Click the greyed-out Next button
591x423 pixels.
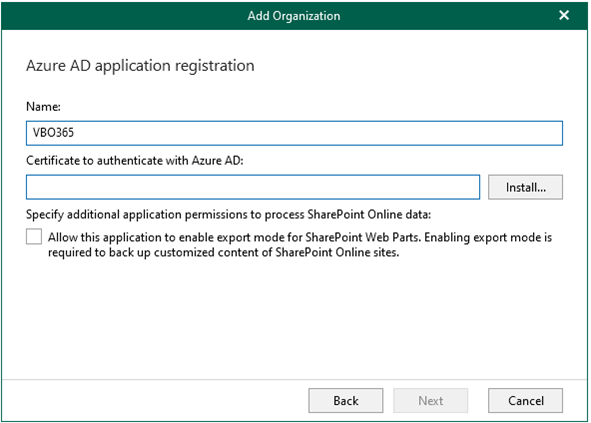click(430, 400)
